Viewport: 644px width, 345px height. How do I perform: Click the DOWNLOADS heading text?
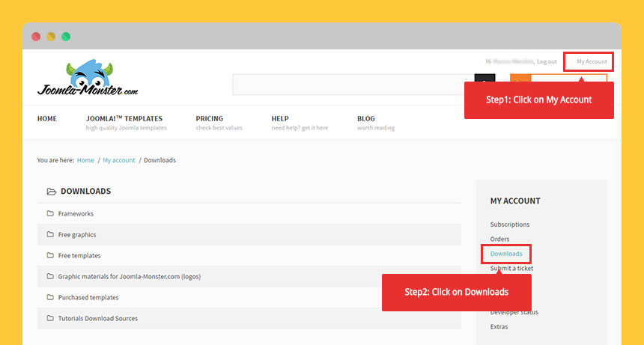pyautogui.click(x=86, y=191)
